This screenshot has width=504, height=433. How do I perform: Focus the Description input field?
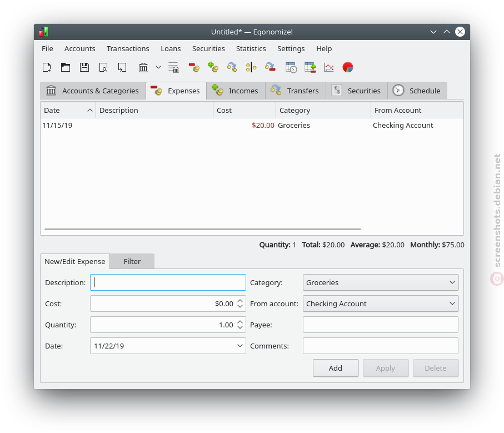tap(168, 282)
